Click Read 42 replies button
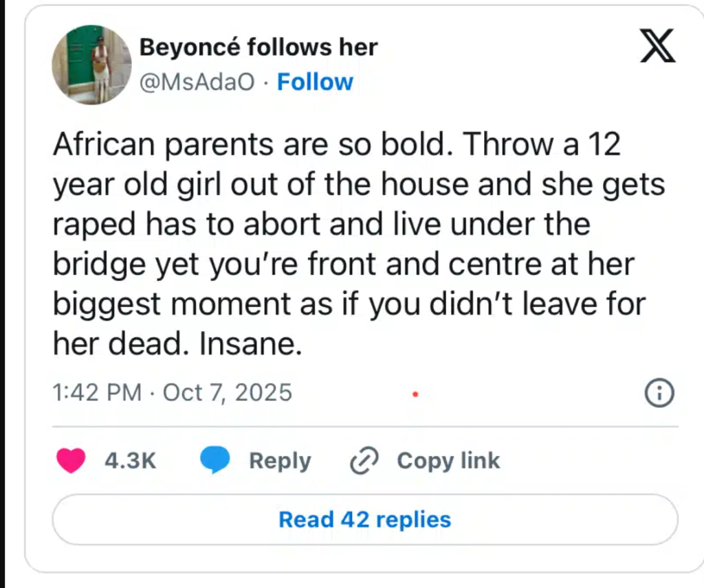The height and width of the screenshot is (588, 704). point(364,519)
